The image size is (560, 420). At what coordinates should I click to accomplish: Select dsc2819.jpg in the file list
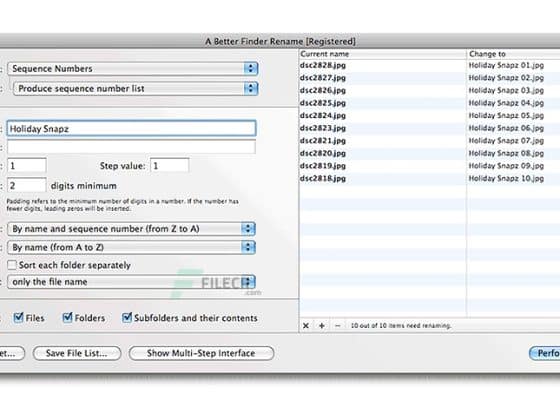coord(323,166)
